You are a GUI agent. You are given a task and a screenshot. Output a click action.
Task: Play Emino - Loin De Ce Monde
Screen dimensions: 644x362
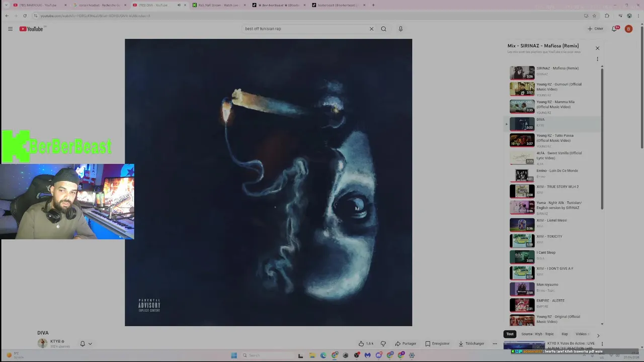point(553,175)
